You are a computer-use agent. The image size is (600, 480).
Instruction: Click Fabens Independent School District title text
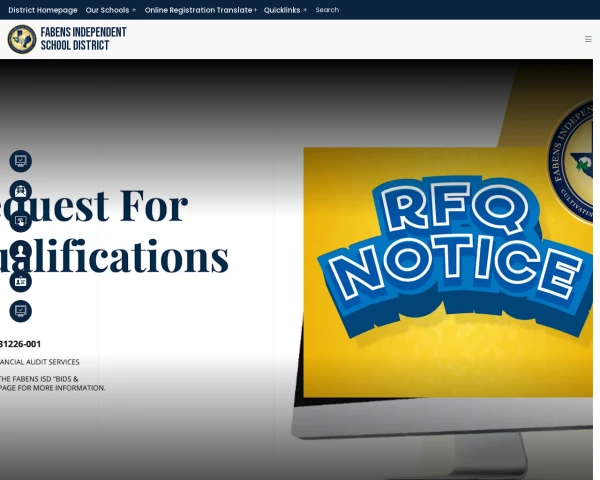[83, 39]
